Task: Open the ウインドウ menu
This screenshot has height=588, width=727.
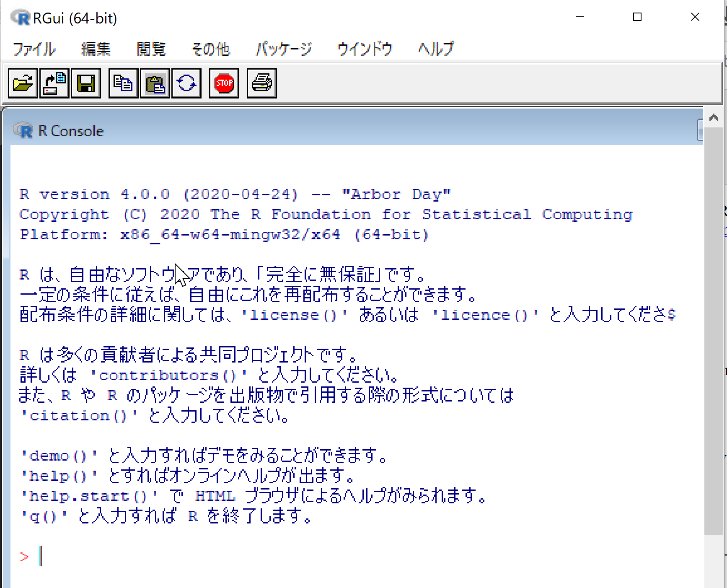Action: (365, 49)
